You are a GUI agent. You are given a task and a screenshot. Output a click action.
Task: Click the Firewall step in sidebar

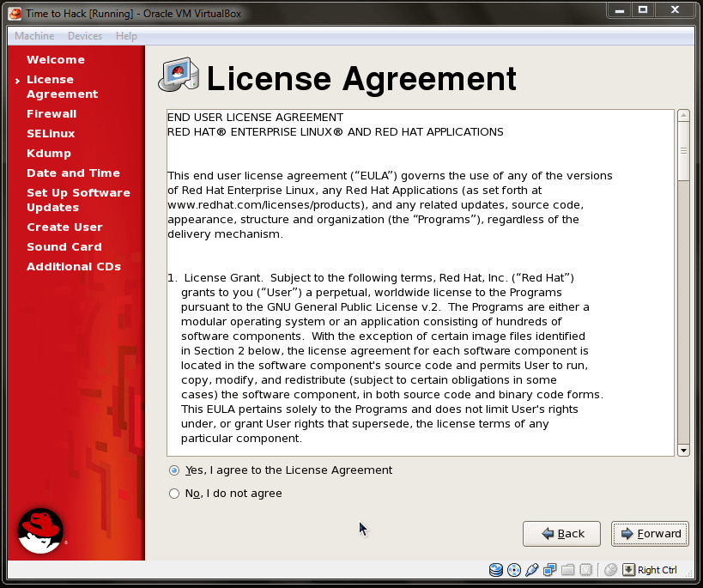point(52,114)
